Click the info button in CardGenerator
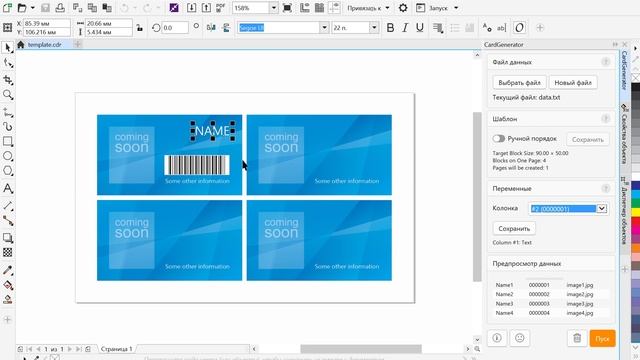The height and width of the screenshot is (360, 640). pyautogui.click(x=497, y=338)
